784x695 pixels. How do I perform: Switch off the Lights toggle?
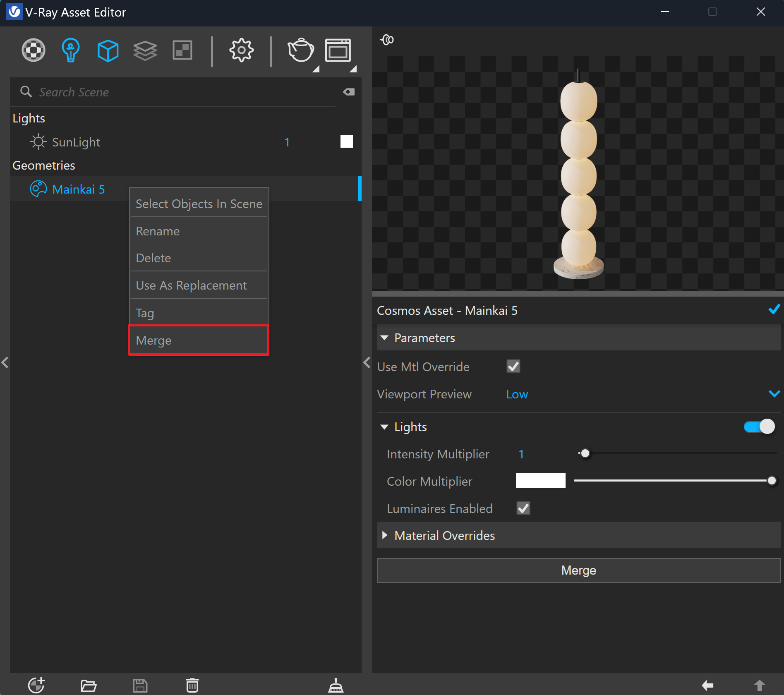759,427
